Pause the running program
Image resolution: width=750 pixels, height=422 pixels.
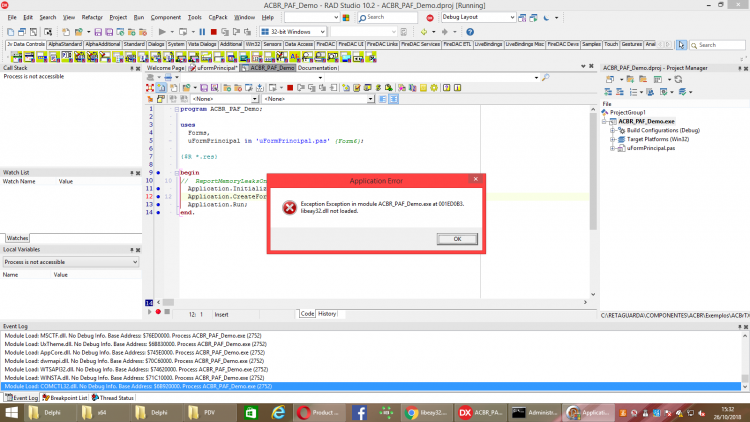coord(202,32)
